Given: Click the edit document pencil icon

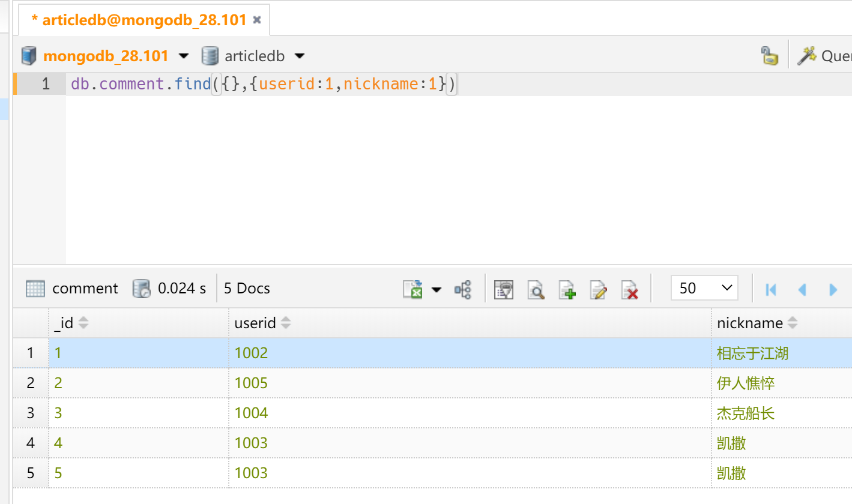Looking at the screenshot, I should [599, 289].
